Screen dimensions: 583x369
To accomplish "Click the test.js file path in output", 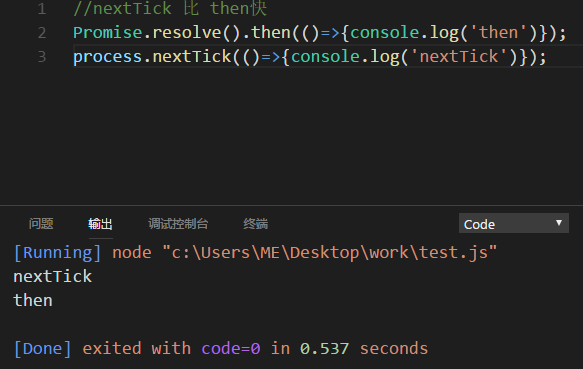I will 330,253.
